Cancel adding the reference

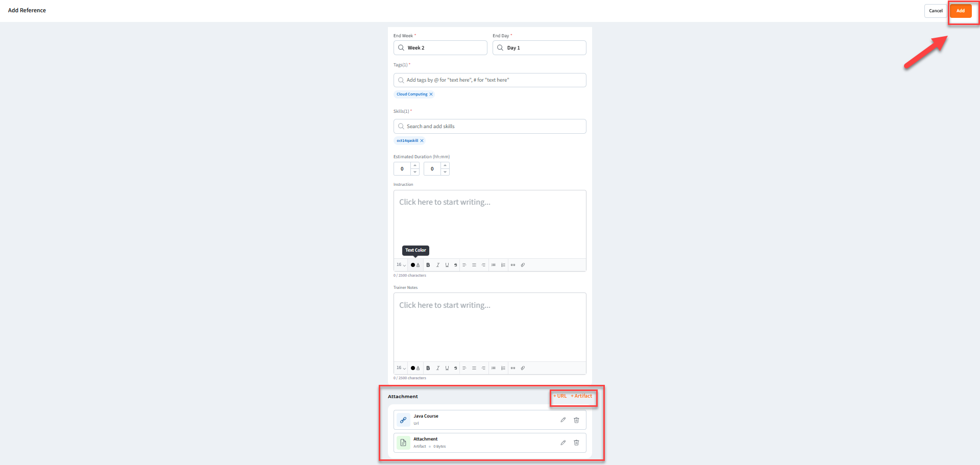(x=936, y=11)
